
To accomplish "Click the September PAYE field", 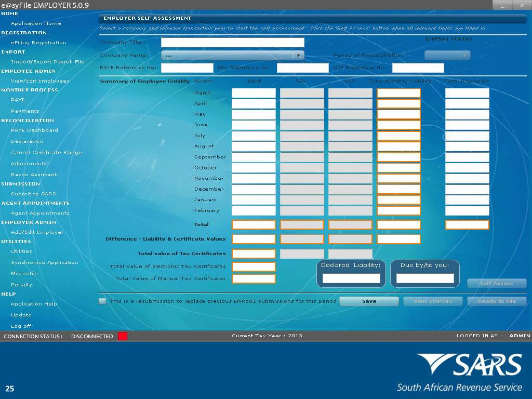I will [x=254, y=157].
